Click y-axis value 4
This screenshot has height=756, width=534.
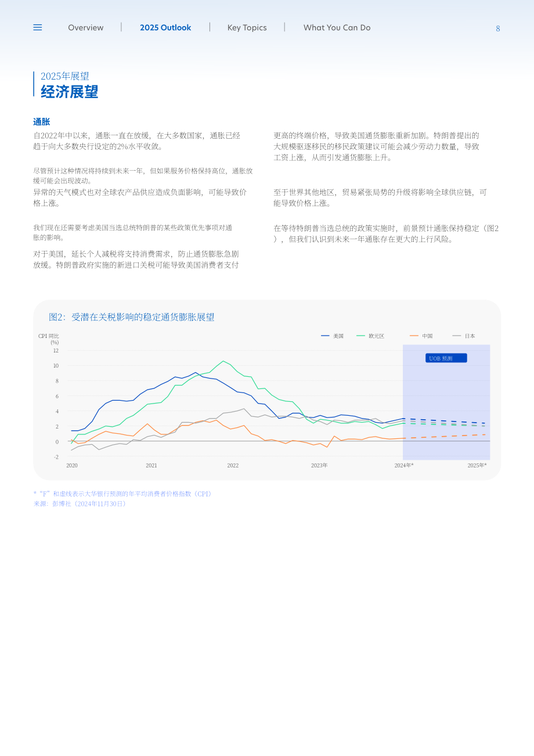(x=57, y=411)
